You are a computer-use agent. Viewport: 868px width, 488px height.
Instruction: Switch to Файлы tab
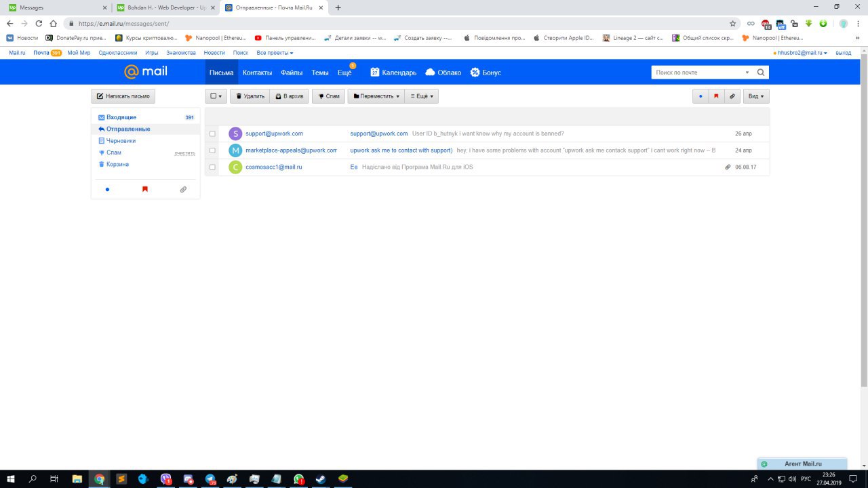[292, 73]
